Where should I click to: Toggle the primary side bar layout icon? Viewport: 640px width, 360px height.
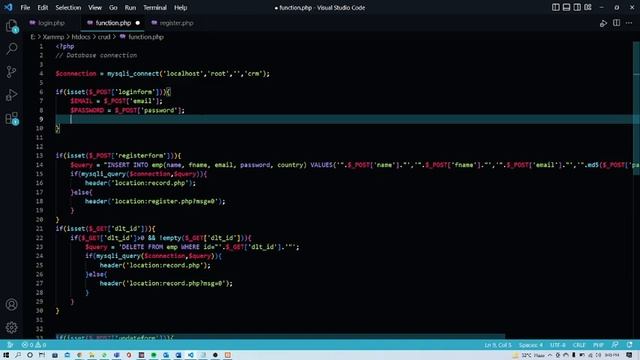coord(556,7)
